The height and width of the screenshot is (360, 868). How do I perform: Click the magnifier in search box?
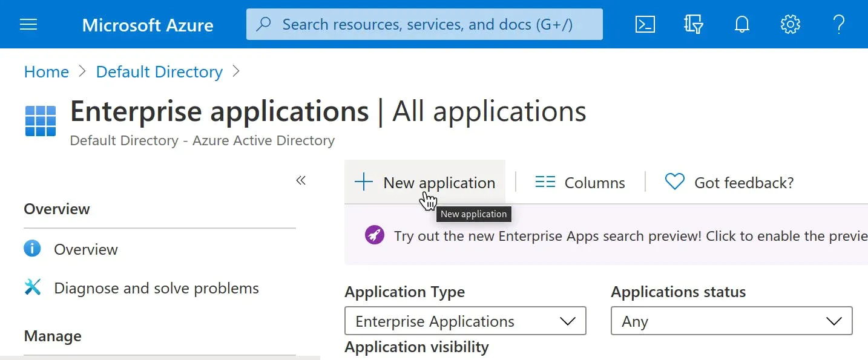(x=263, y=24)
